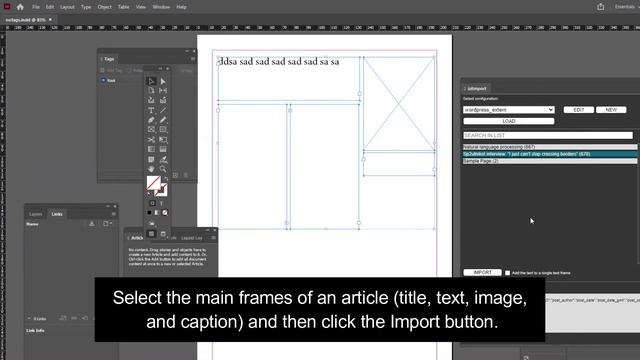Apply None swatch button
The image size is (640, 360).
165,213
